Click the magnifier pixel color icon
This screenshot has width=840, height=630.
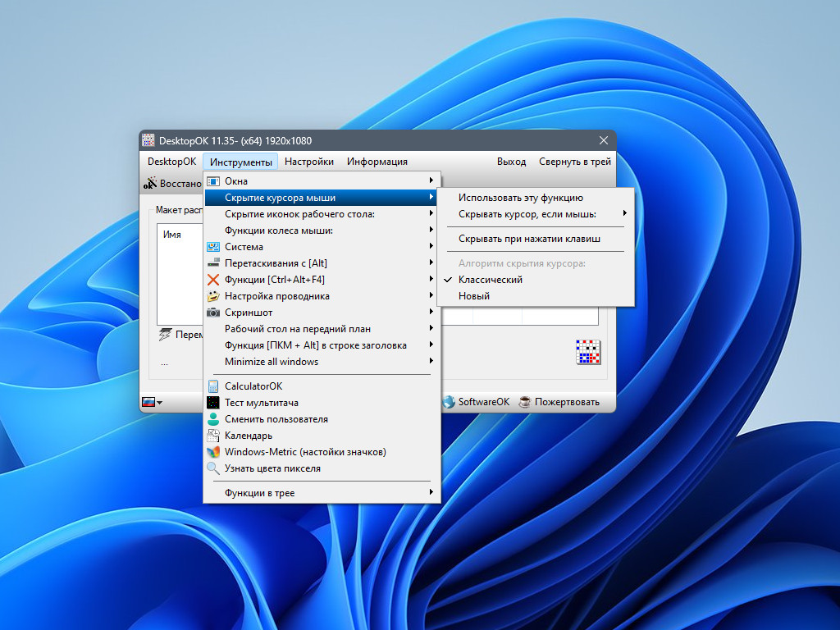213,468
